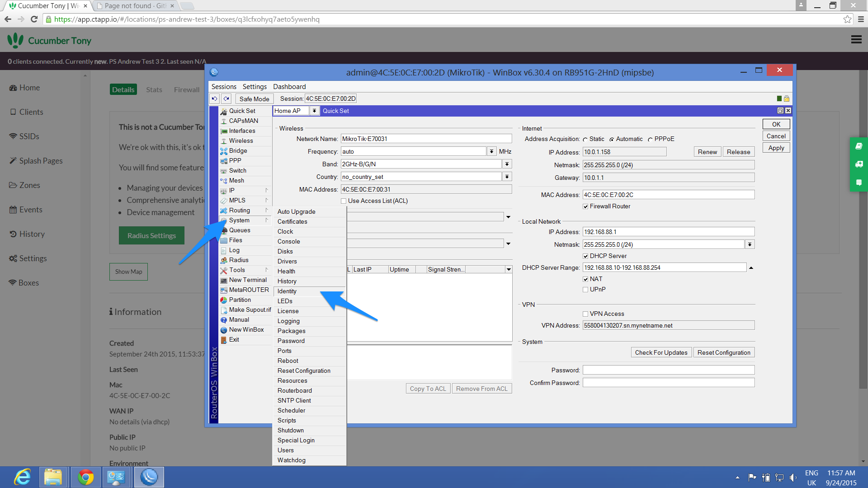The width and height of the screenshot is (868, 488).
Task: Click Exit in WinBox sidebar
Action: [234, 339]
